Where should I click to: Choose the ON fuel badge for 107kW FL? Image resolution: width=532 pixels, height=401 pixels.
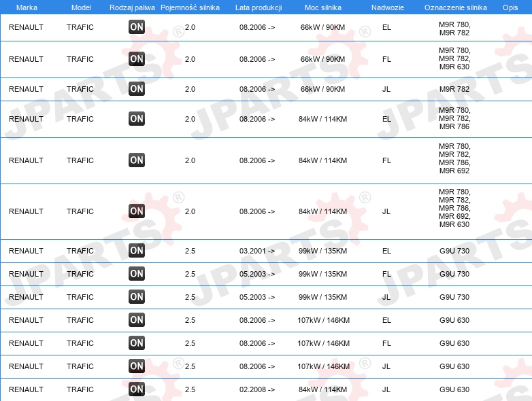pyautogui.click(x=137, y=343)
